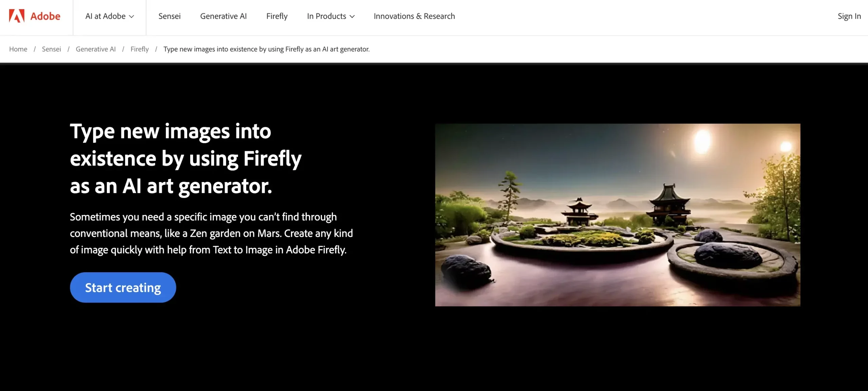Expand the In Products dropdown

[331, 16]
